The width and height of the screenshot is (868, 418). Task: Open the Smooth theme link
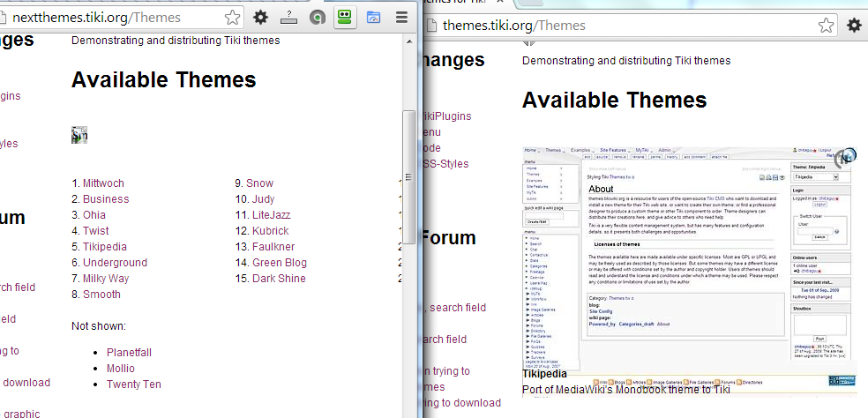tap(101, 295)
